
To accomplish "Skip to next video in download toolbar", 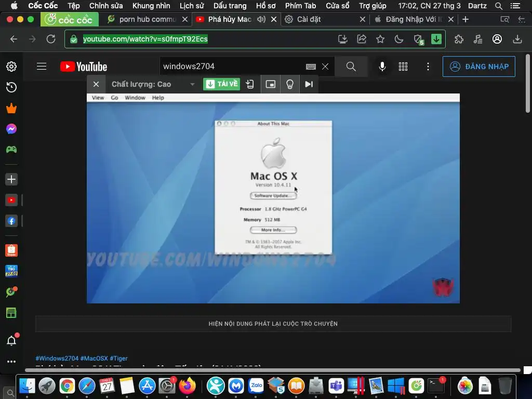I will [309, 84].
